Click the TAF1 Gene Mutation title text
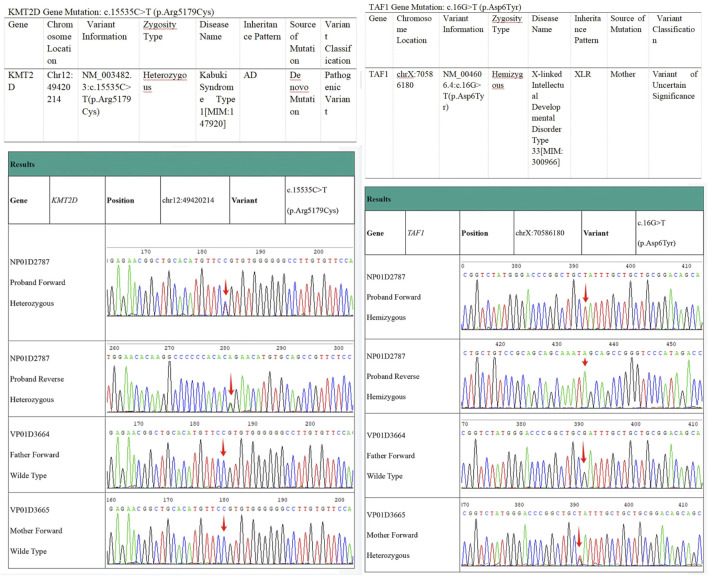The height and width of the screenshot is (576, 708). (x=445, y=7)
